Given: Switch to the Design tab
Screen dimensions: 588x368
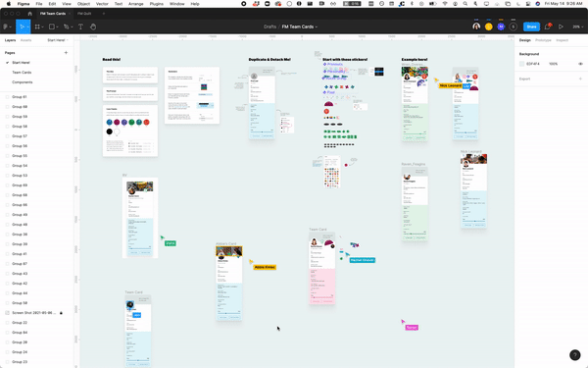Looking at the screenshot, I should click(x=525, y=40).
